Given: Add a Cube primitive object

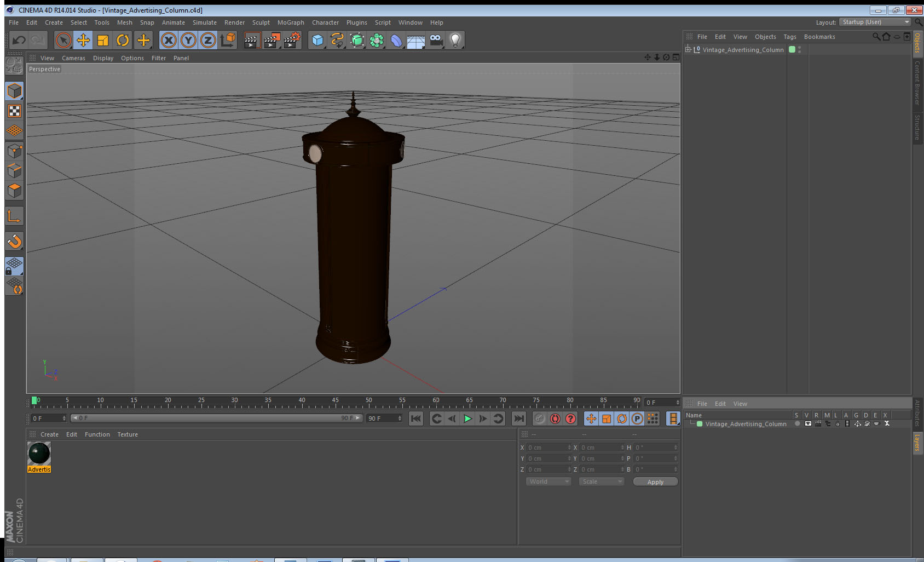Looking at the screenshot, I should click(317, 40).
